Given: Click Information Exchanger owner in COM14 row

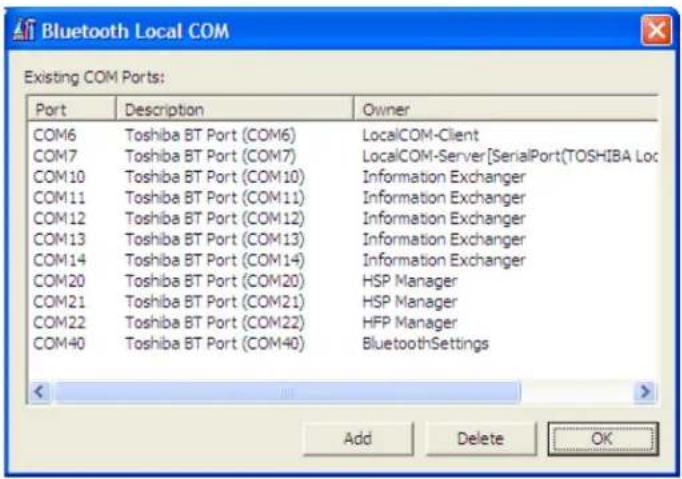Looking at the screenshot, I should coord(444,261).
